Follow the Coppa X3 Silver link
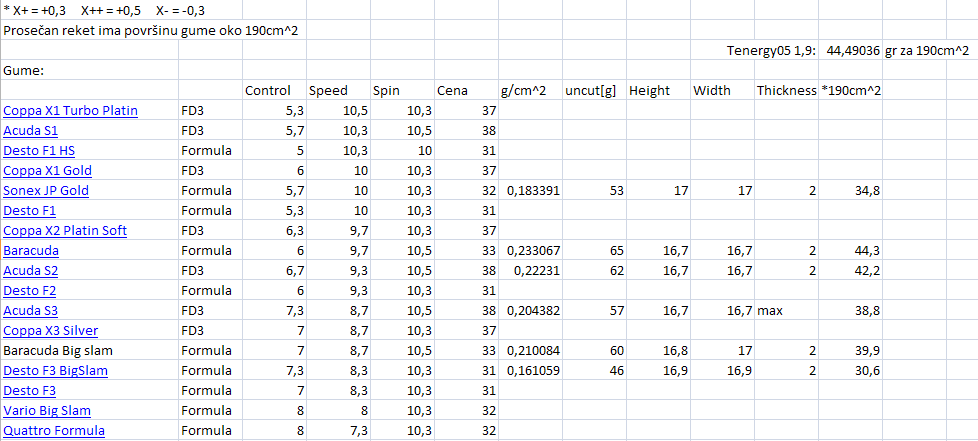978x441 pixels. tap(51, 331)
